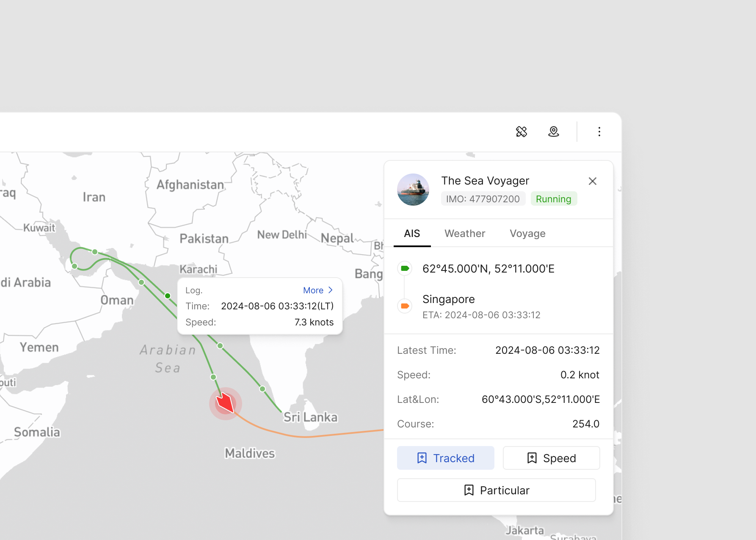Switch to the Weather tab

tap(465, 234)
